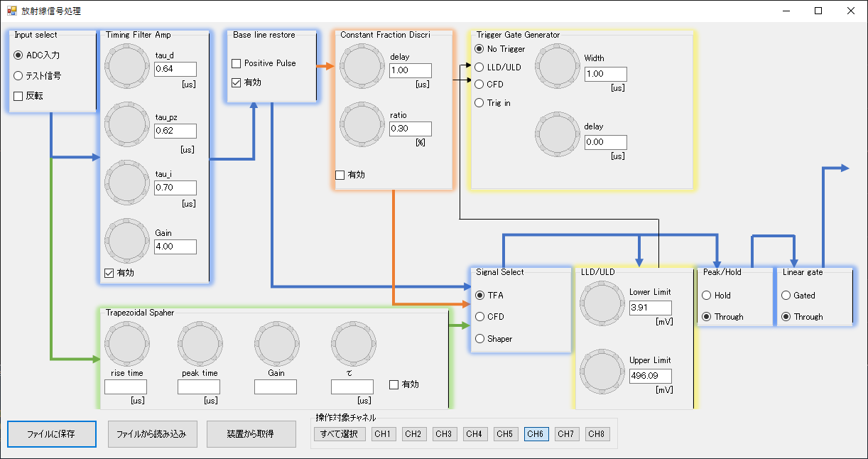Select Gated in Linear gate
Viewport: 868px width, 459px height.
[786, 296]
